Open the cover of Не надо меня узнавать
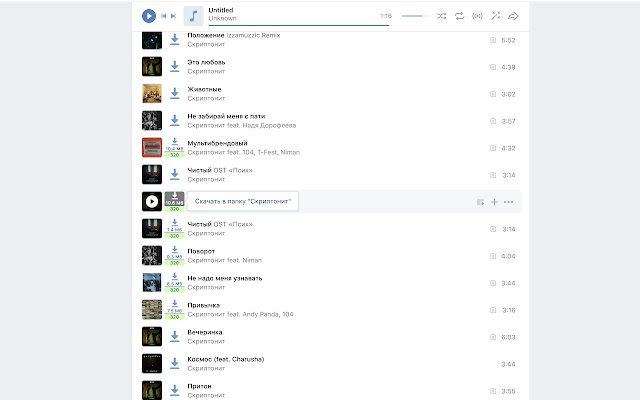The height and width of the screenshot is (400, 640). (152, 282)
